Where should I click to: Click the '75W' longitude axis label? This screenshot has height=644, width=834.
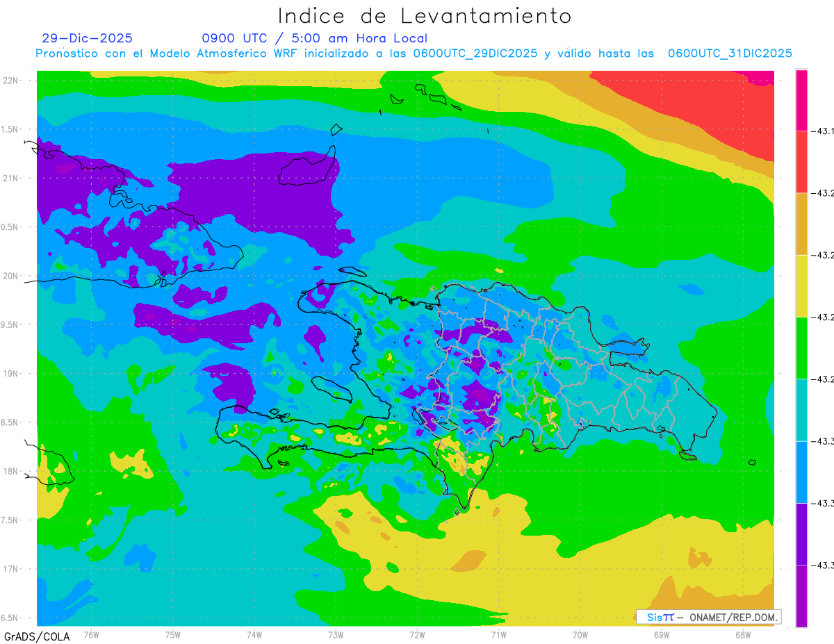(173, 634)
